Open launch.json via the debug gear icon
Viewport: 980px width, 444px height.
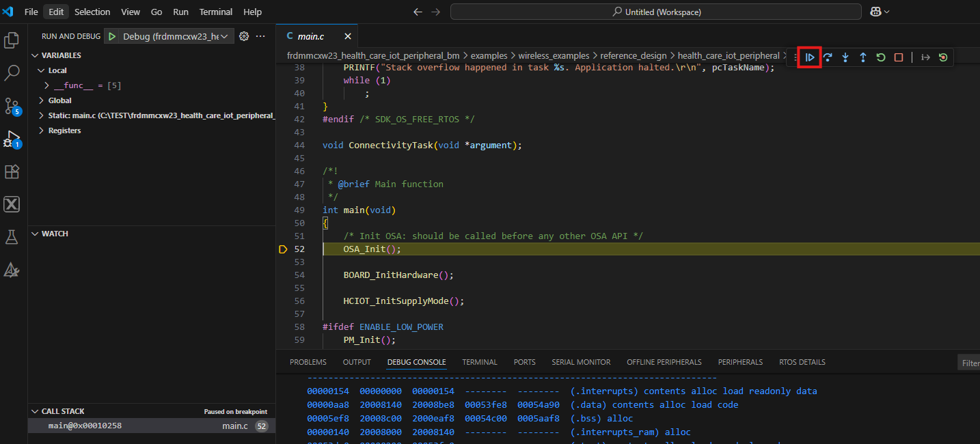click(x=244, y=36)
